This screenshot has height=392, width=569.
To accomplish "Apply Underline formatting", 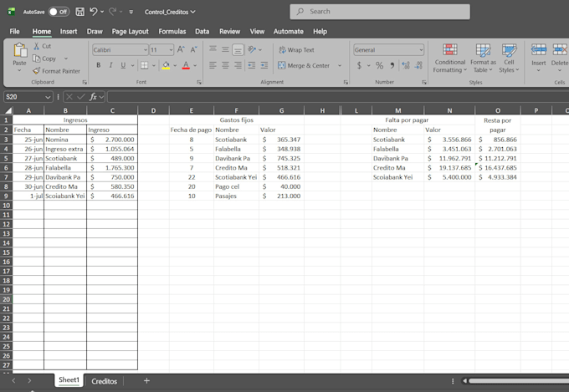I will pos(123,65).
